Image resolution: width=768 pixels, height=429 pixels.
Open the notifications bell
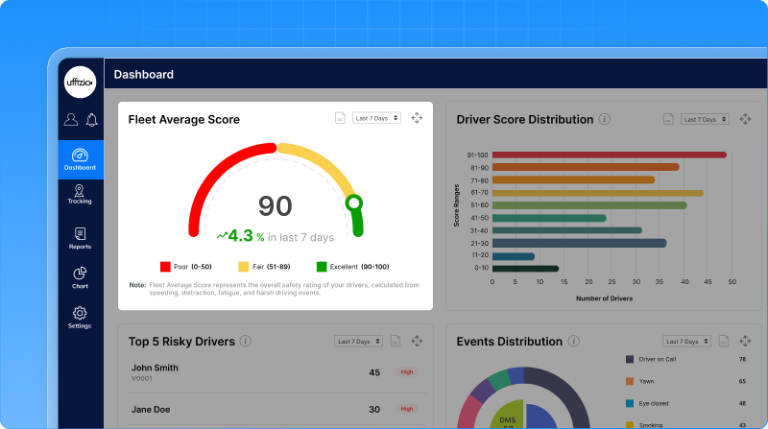(91, 120)
